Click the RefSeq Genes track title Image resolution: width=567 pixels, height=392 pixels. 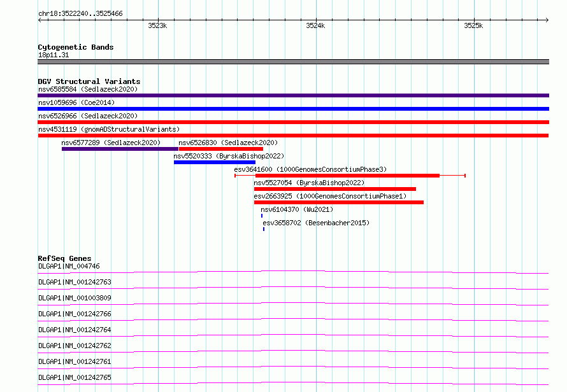[64, 258]
